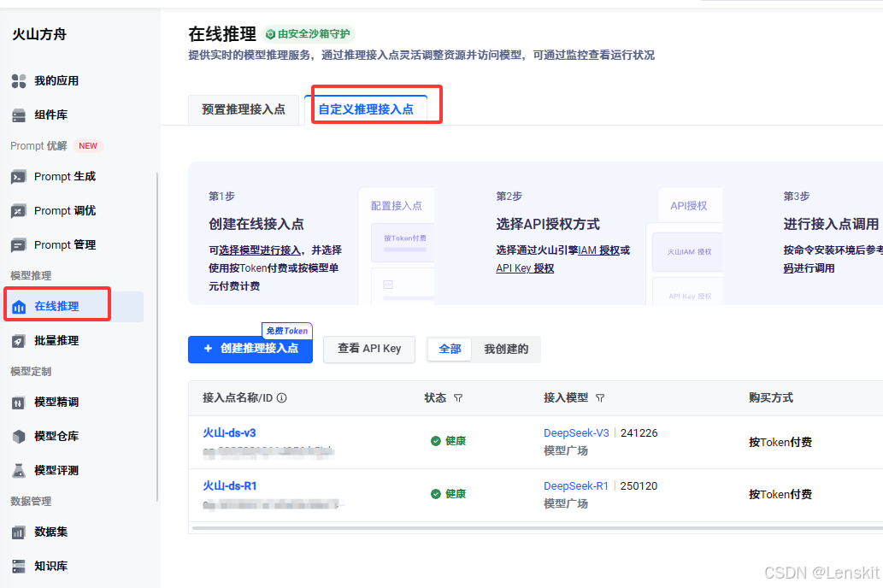The width and height of the screenshot is (883, 588).
Task: Click 按Token付费 in 火山-ds-v3 row
Action: click(x=780, y=442)
